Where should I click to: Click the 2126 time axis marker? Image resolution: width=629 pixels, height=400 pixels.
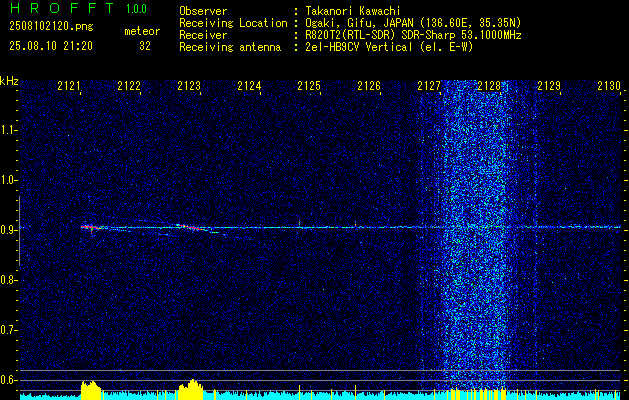click(369, 85)
